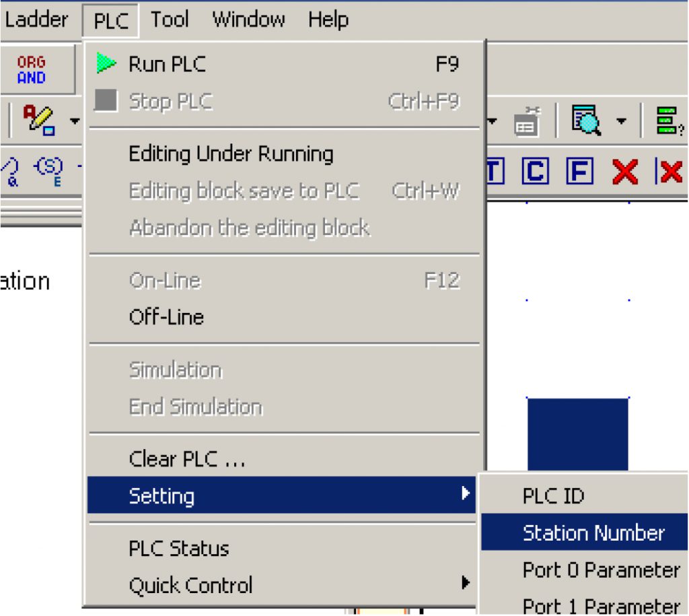Select the pencil edit comment tool

38,120
